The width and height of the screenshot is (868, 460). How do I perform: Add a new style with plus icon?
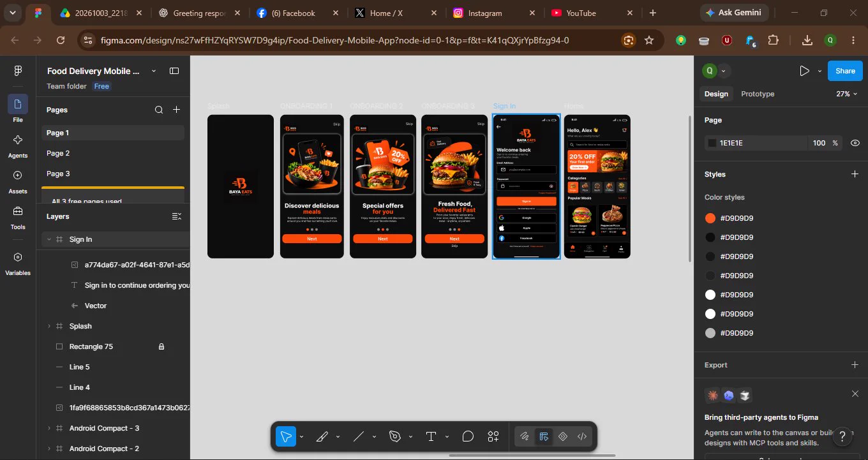[x=855, y=174]
